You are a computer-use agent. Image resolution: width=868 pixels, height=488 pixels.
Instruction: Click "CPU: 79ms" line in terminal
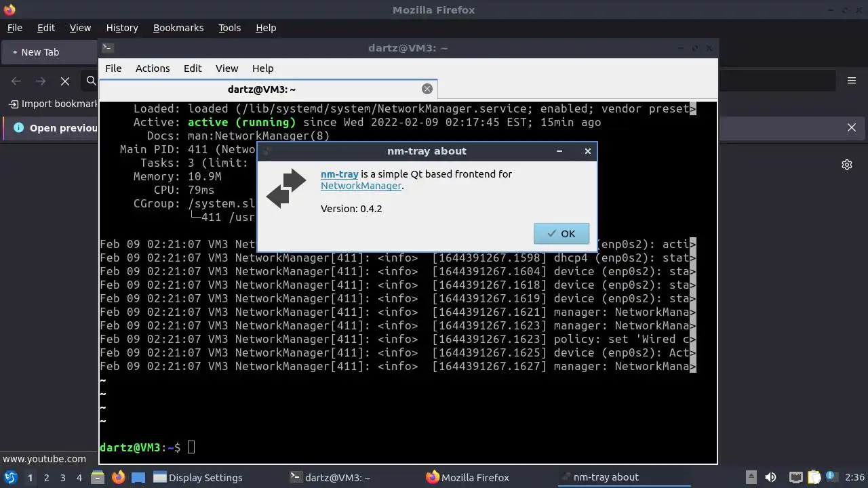coord(184,190)
